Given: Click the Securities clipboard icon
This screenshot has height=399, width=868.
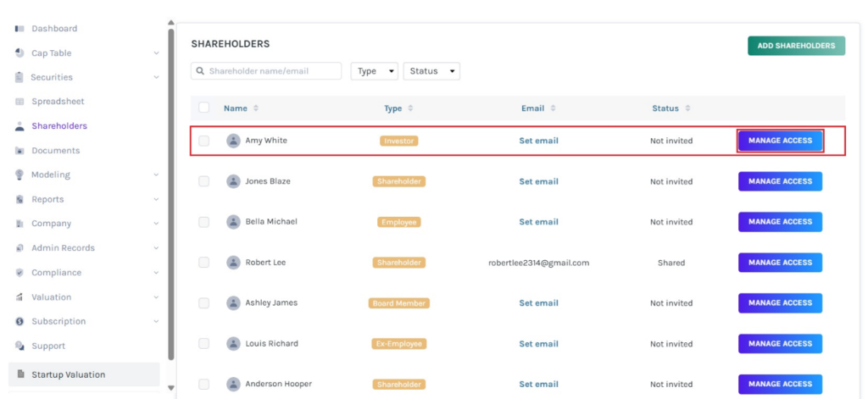Looking at the screenshot, I should tap(19, 77).
